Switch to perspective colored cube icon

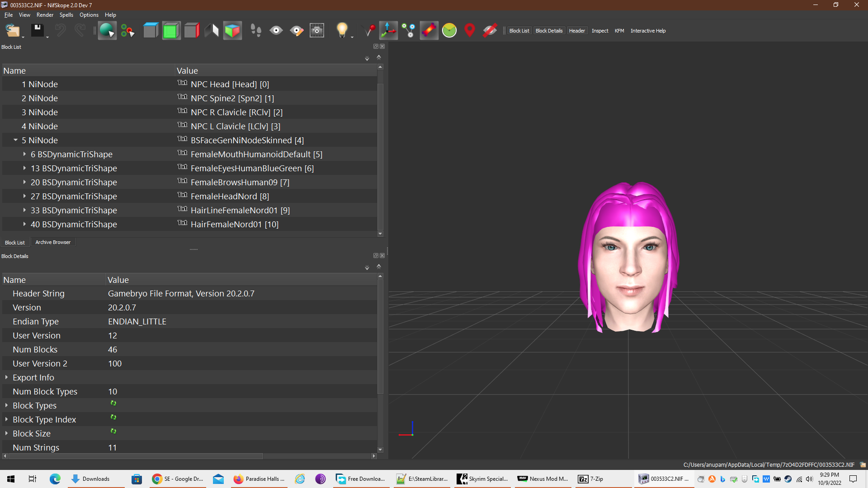pyautogui.click(x=232, y=31)
